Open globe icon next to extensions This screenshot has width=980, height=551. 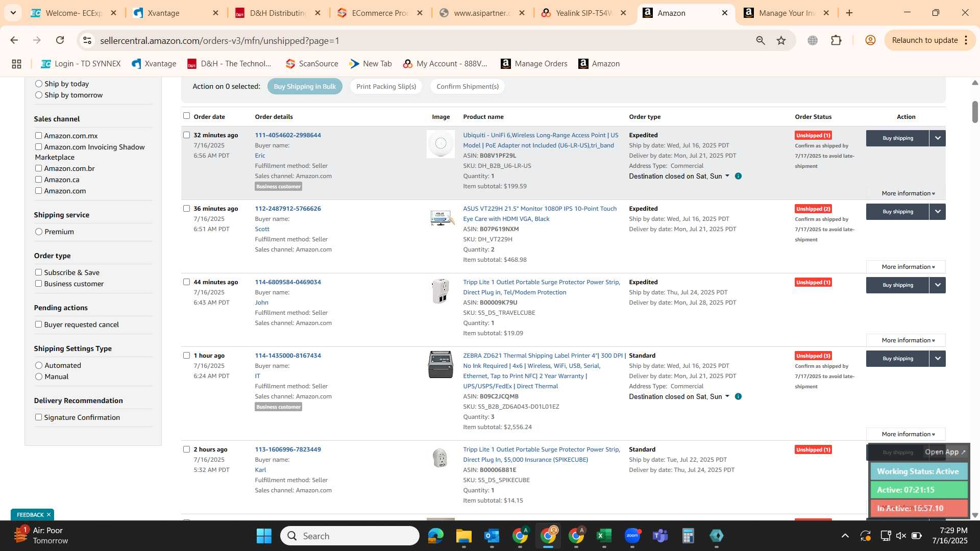[813, 40]
